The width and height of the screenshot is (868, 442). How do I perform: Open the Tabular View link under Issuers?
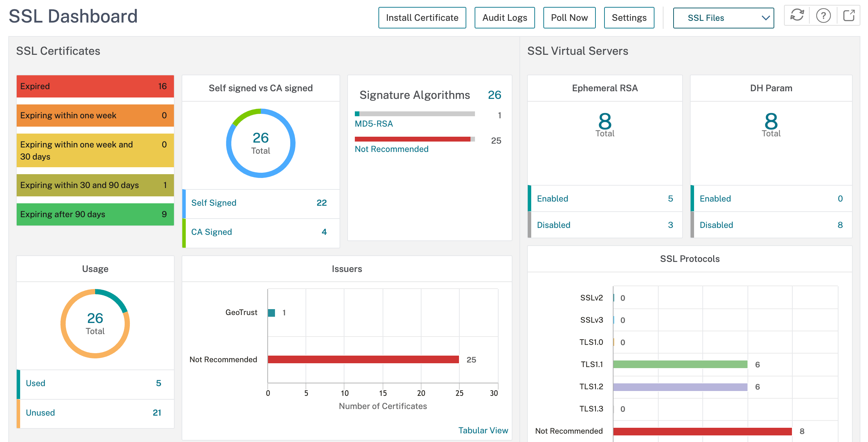[483, 430]
